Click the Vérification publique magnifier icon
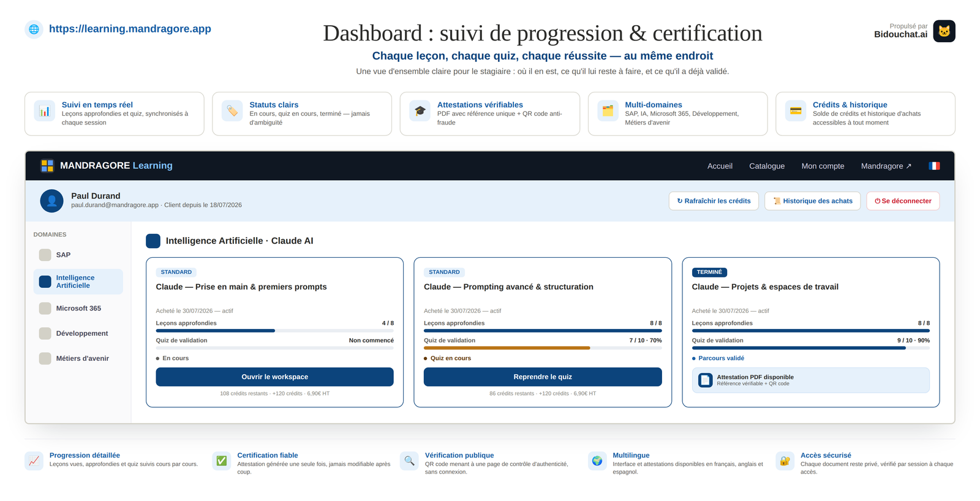The image size is (980, 501). pos(410,461)
